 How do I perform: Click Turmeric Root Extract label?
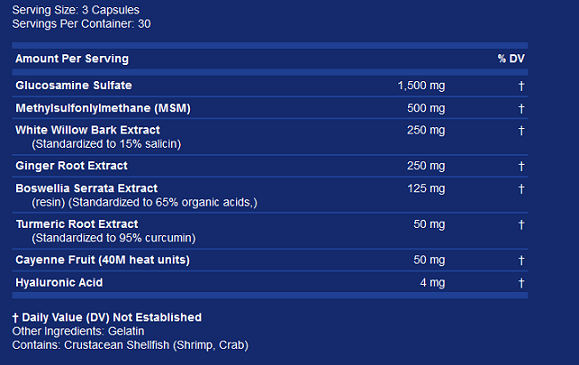[77, 224]
